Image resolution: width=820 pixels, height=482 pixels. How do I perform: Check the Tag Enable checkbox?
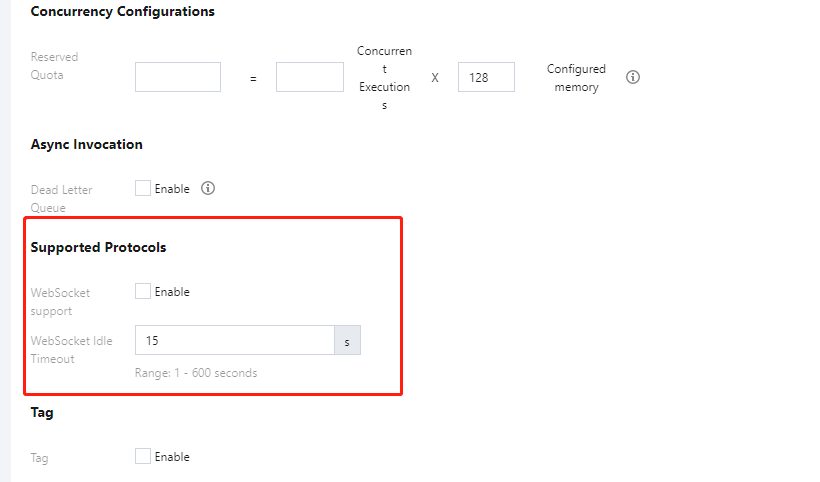tap(143, 457)
